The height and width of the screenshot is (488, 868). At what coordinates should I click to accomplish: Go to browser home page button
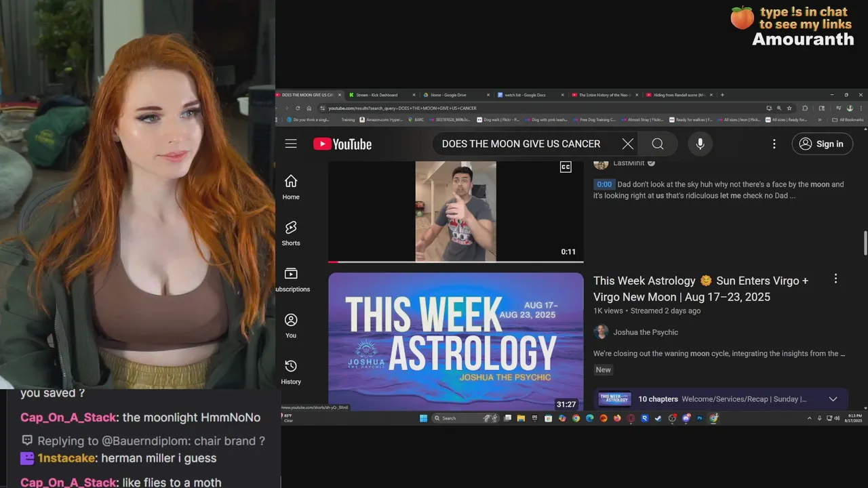point(309,108)
